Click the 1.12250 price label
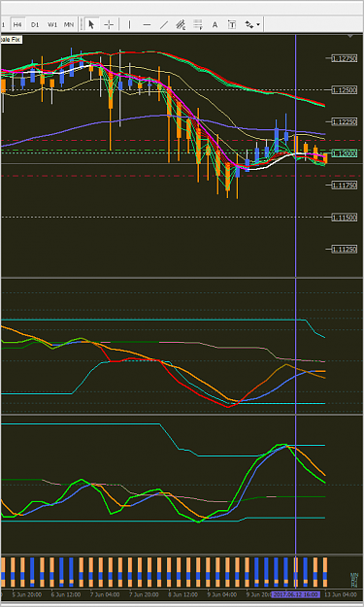This screenshot has height=607, width=364. (344, 122)
